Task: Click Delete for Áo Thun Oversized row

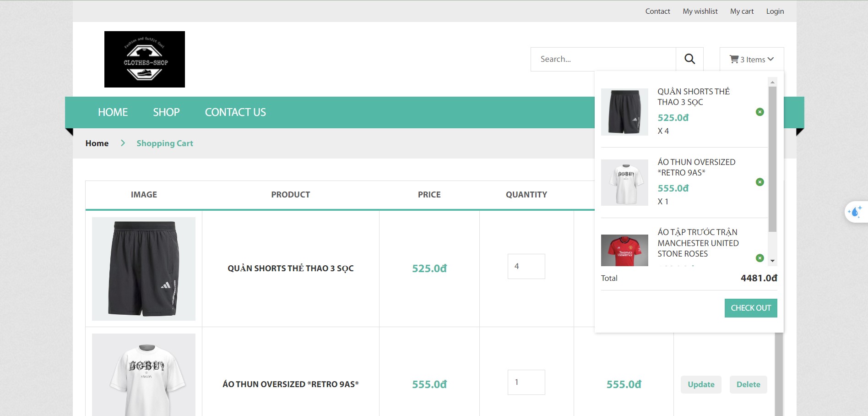Action: (748, 384)
